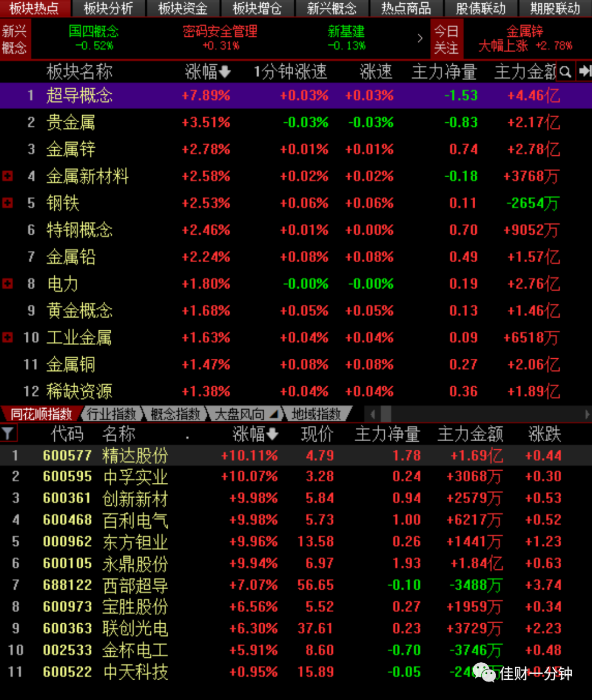This screenshot has width=592, height=700.
Task: Click the red plus icon beside 金属新材料
Action: [x=8, y=176]
